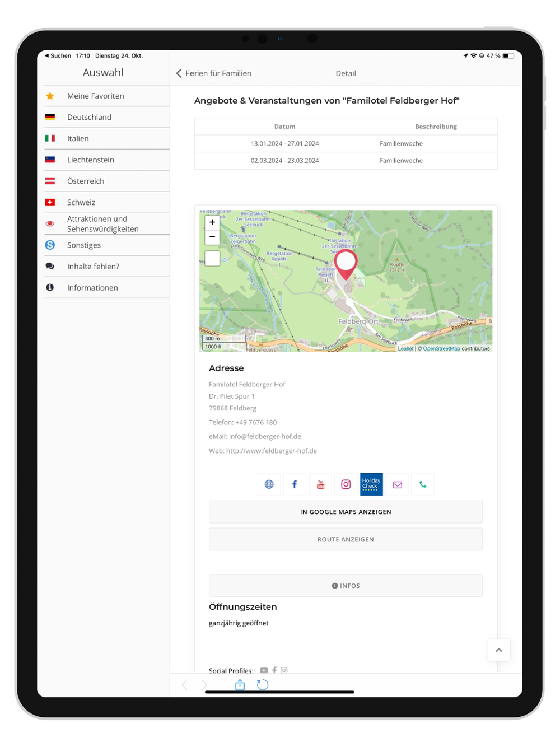Viewport: 560px width, 747px height.
Task: Zoom in on the map
Action: (x=212, y=222)
